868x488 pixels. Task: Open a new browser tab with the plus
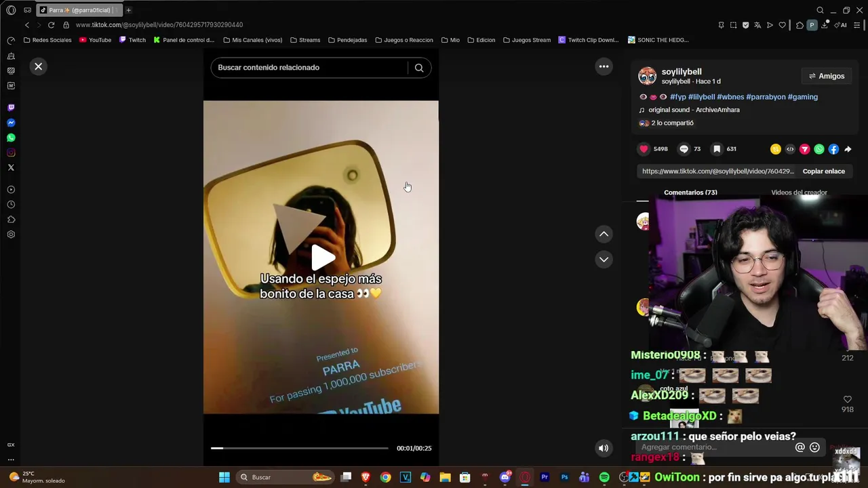(x=128, y=10)
